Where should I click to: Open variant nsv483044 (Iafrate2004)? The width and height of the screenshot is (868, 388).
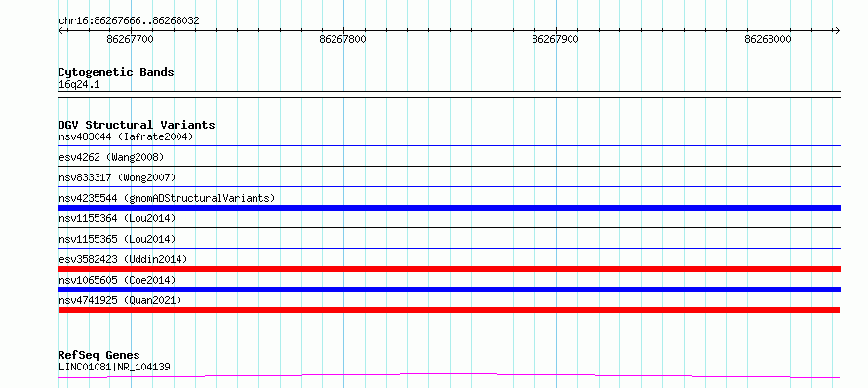click(x=126, y=136)
